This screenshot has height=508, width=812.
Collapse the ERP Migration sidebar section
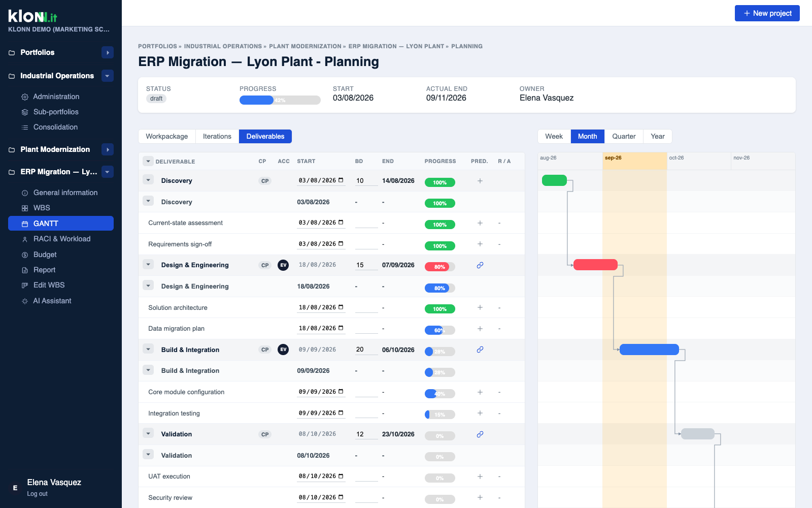[x=108, y=172]
